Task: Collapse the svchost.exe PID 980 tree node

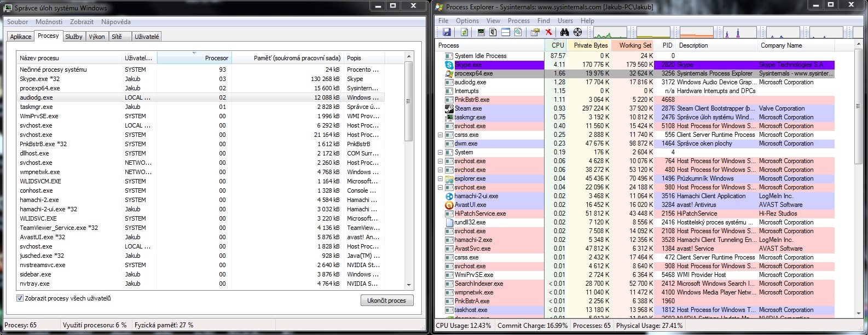Action: coord(440,187)
